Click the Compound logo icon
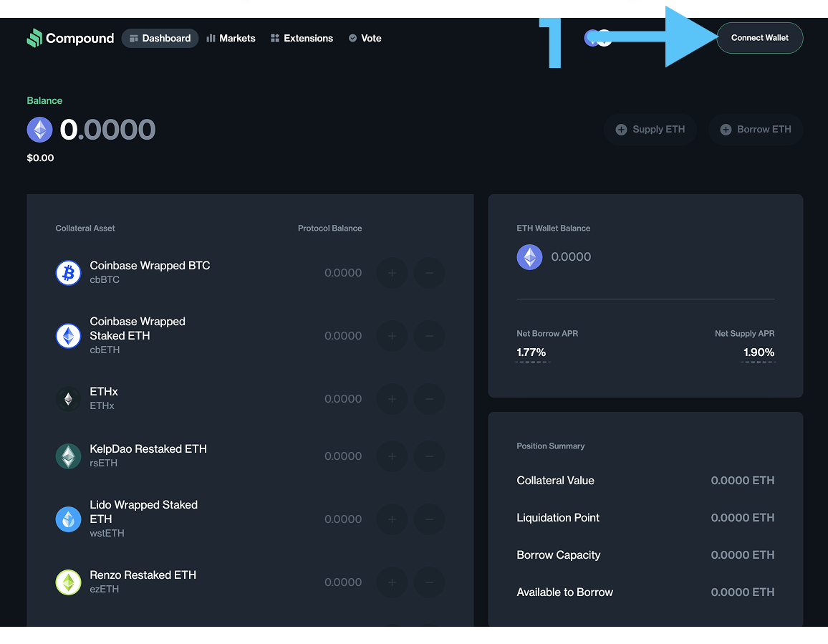This screenshot has height=644, width=828. coord(34,38)
